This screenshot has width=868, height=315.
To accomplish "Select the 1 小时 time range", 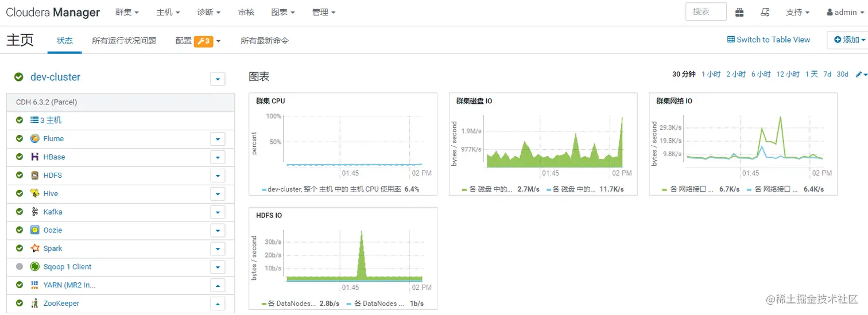I will point(711,75).
